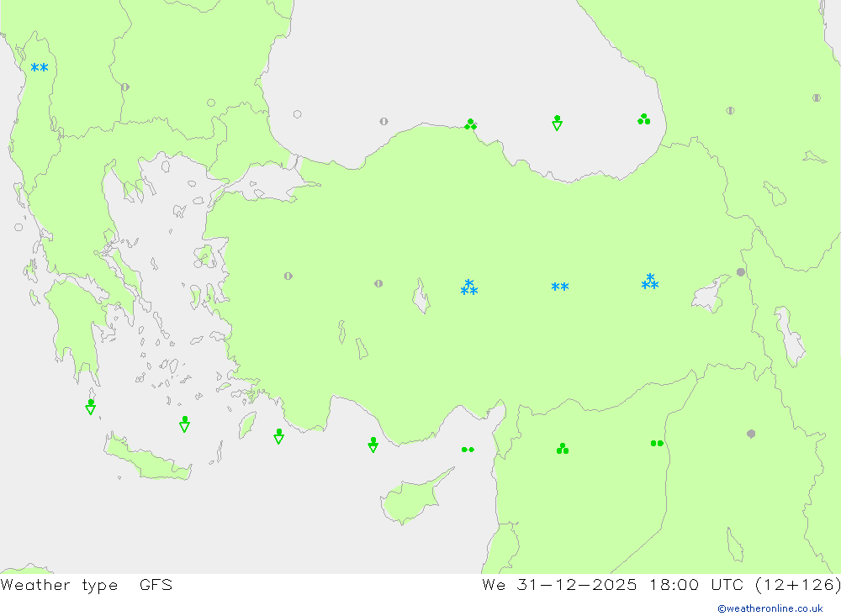Click the blue double-snowflake symbol in central-east Turkey
The height and width of the screenshot is (616, 841).
(x=560, y=287)
